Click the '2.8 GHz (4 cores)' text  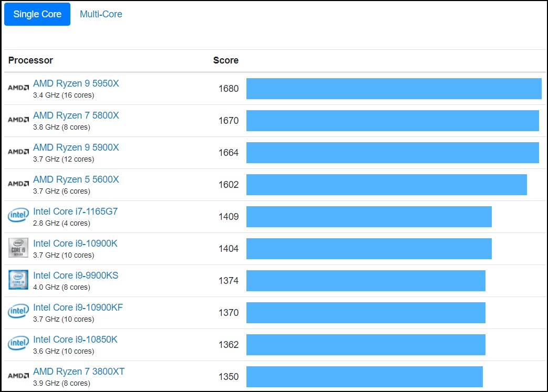(x=61, y=224)
